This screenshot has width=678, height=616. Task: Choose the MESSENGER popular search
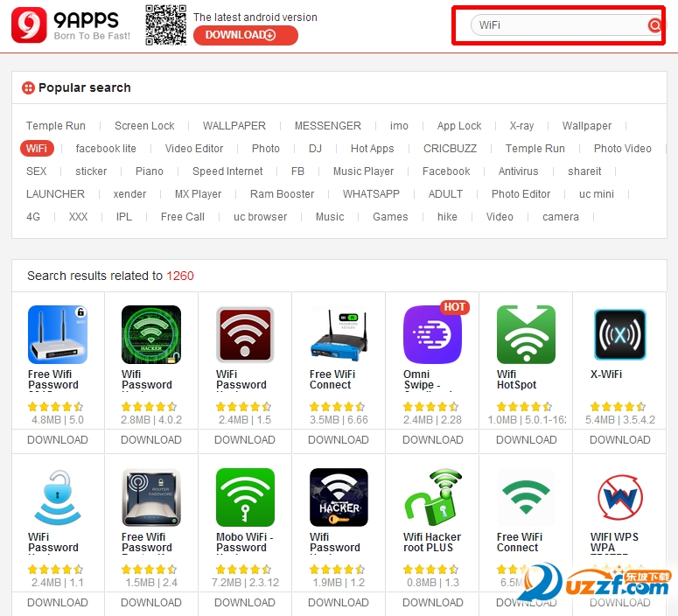pos(328,126)
